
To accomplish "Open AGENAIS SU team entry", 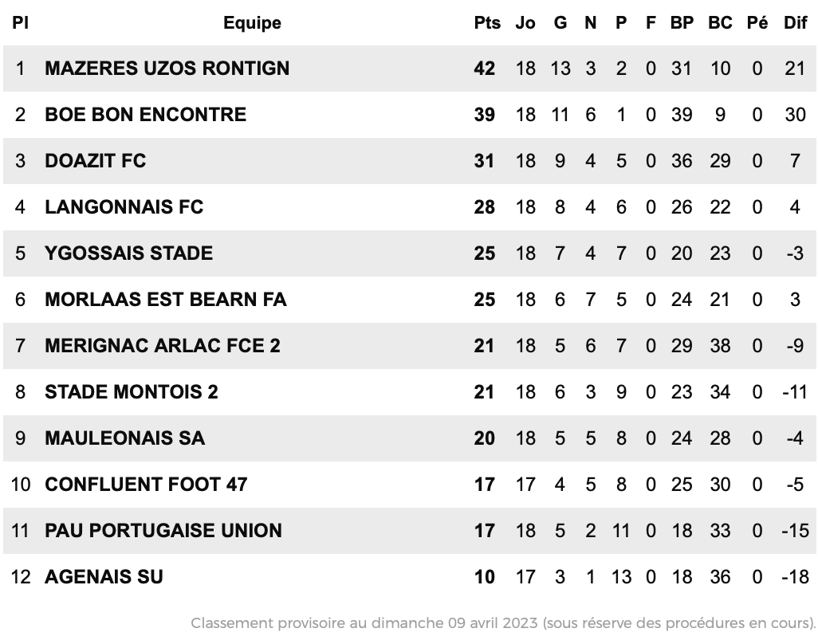I will (x=104, y=577).
